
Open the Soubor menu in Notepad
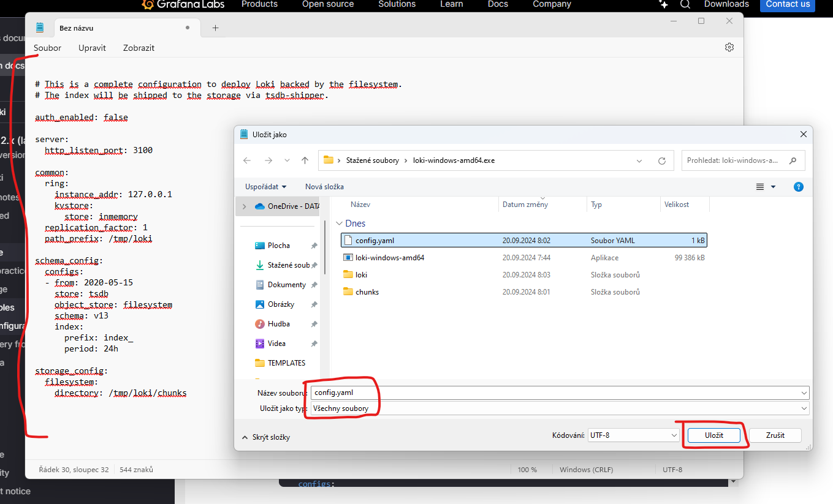[47, 48]
